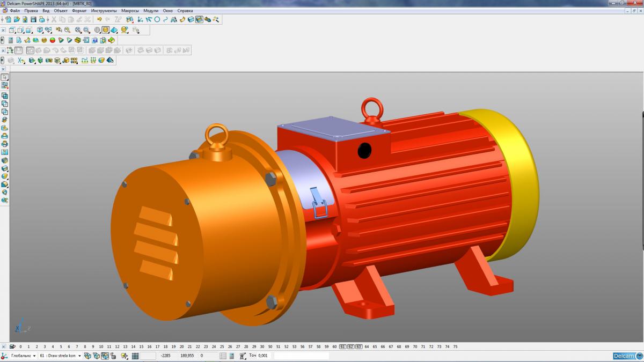Toggle level 50 visibility

270,346
